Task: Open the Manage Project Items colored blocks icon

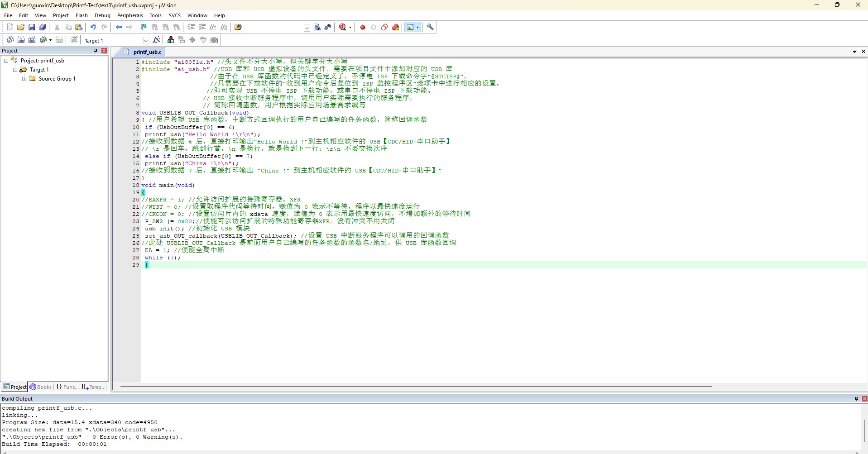Action: click(x=171, y=40)
